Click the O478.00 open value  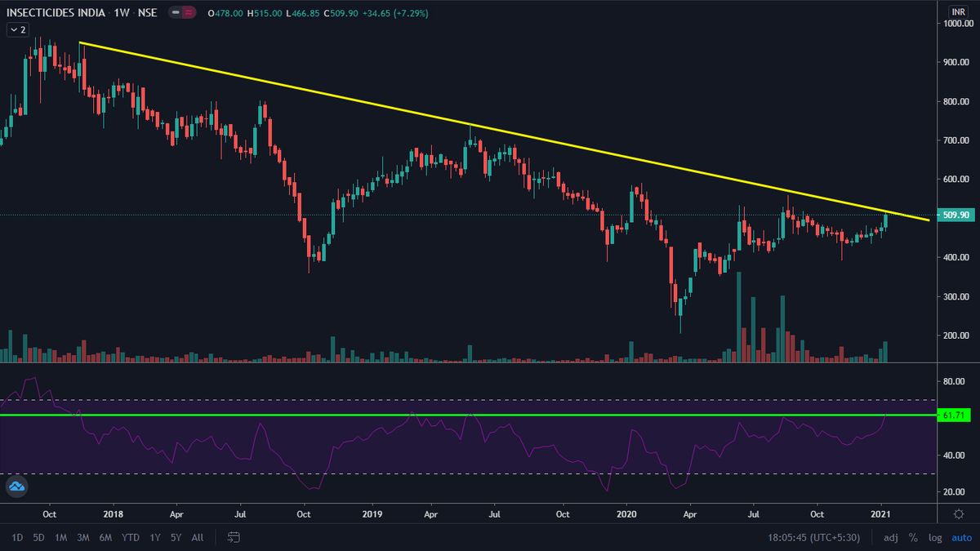pyautogui.click(x=226, y=13)
